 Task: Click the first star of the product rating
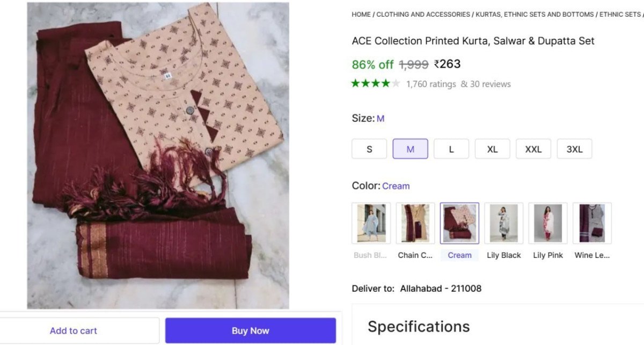[x=355, y=84]
